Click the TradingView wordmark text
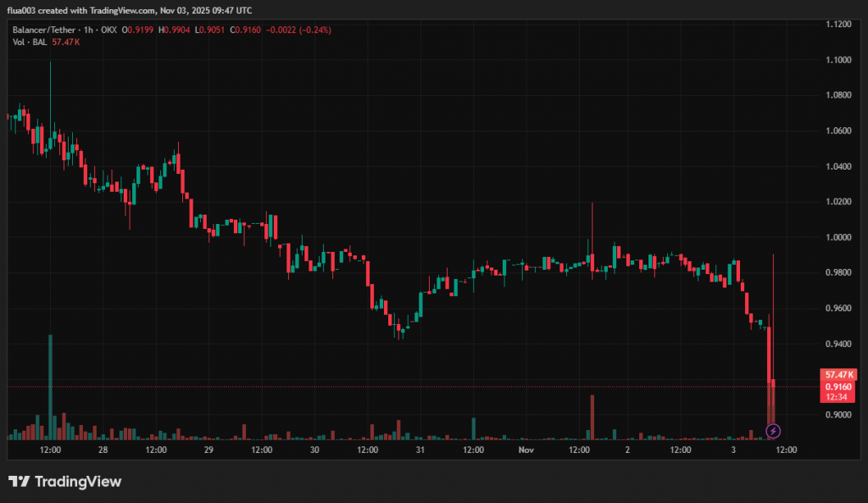The image size is (868, 503). 78,482
